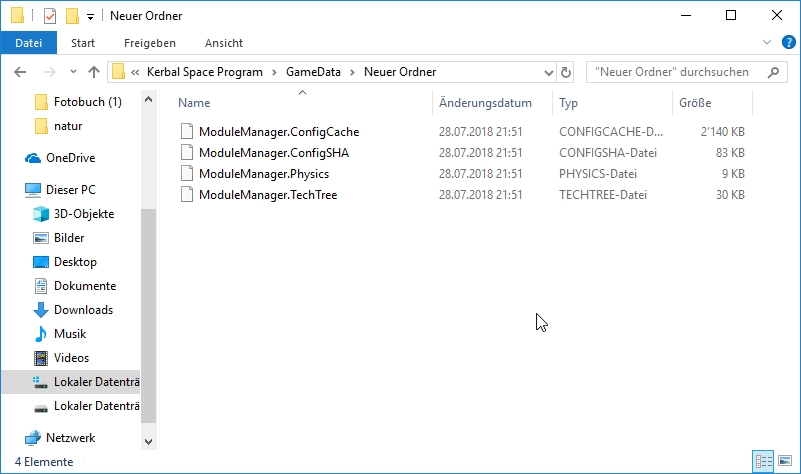Switch to the Freigeben ribbon tab
The image size is (801, 474).
[x=150, y=43]
